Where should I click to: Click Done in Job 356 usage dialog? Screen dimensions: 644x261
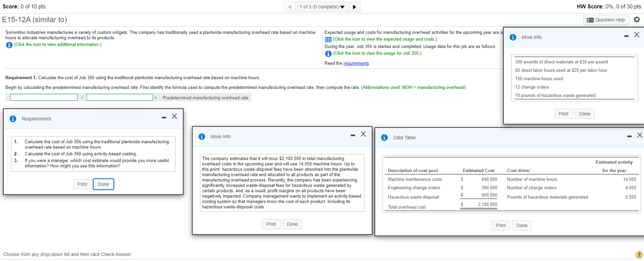click(x=585, y=114)
